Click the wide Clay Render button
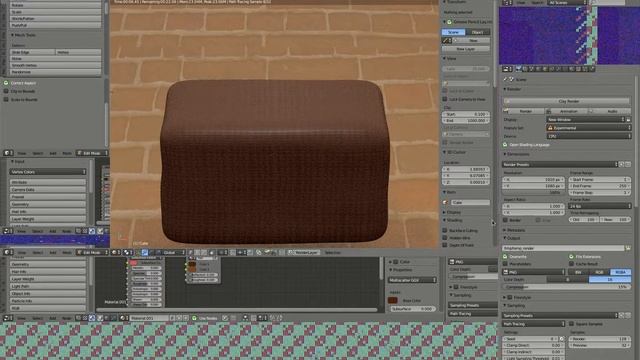This screenshot has width=640, height=360. (567, 101)
